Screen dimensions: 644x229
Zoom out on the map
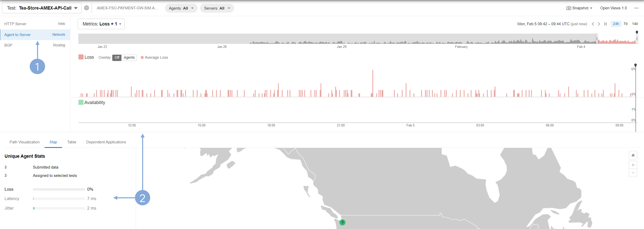point(633,173)
